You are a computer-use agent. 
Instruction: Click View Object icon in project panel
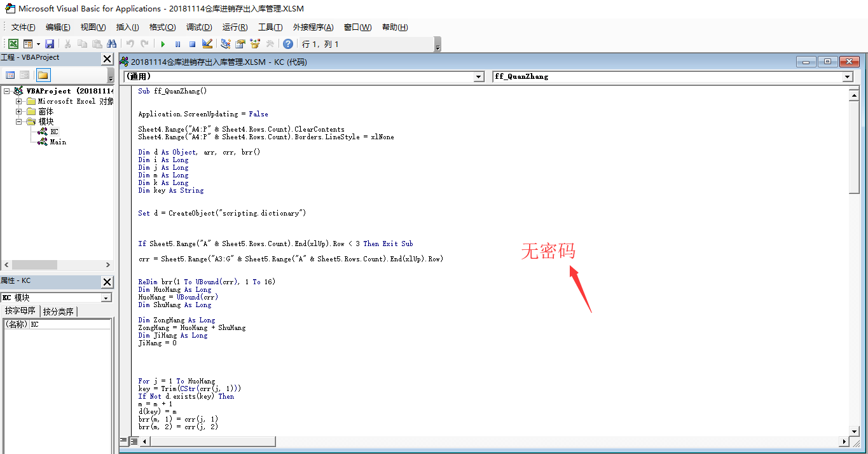(24, 75)
